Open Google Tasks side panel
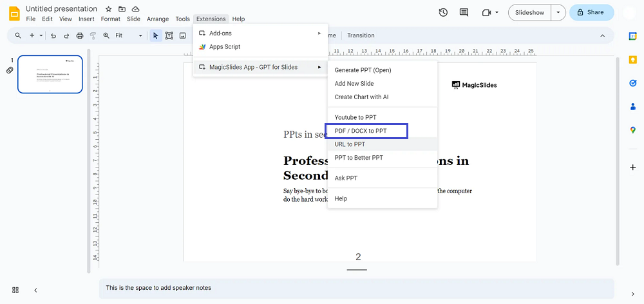The width and height of the screenshot is (644, 304). coord(632,83)
